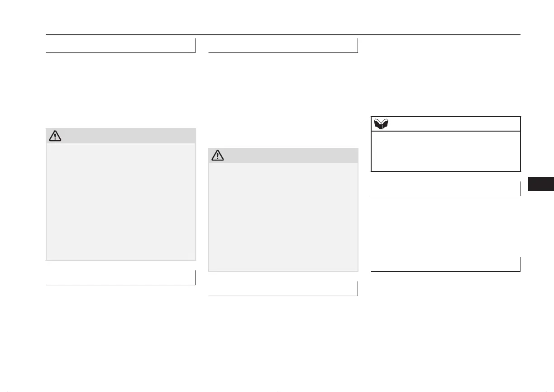
Task: Click the gray header bar of the left caution box
Action: [x=121, y=136]
